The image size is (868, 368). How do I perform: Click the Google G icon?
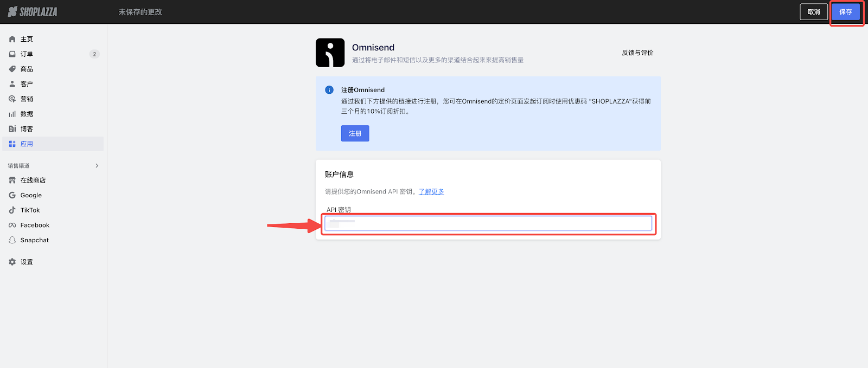tap(12, 195)
